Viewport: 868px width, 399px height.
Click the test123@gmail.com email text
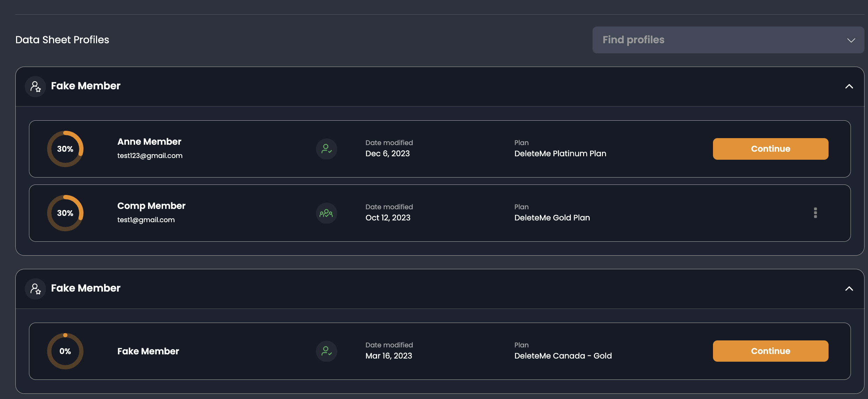pyautogui.click(x=150, y=156)
